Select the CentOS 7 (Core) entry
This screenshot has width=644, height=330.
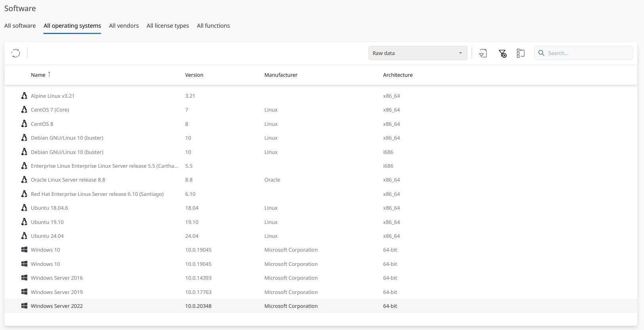(x=50, y=110)
